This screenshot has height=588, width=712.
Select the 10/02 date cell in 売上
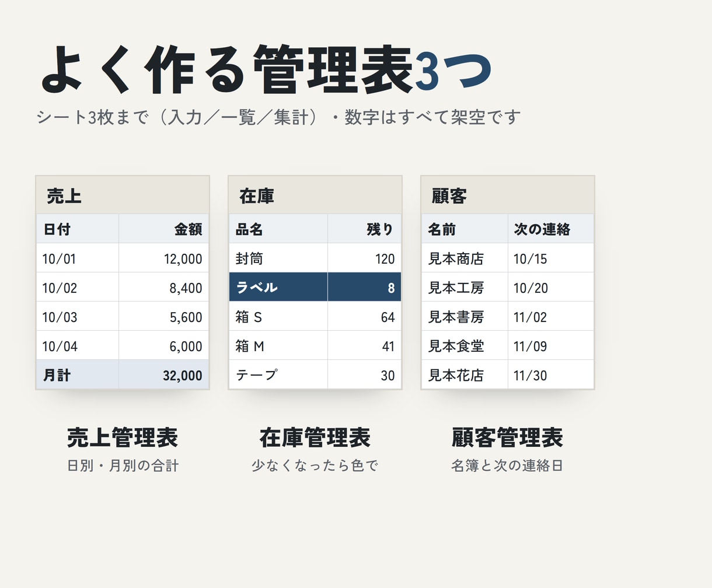[78, 287]
